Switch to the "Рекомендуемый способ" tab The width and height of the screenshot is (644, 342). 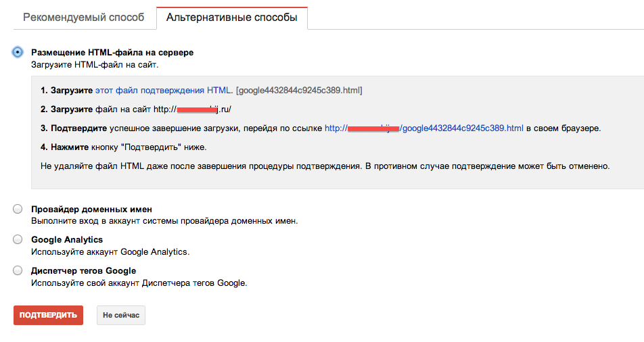tap(83, 18)
